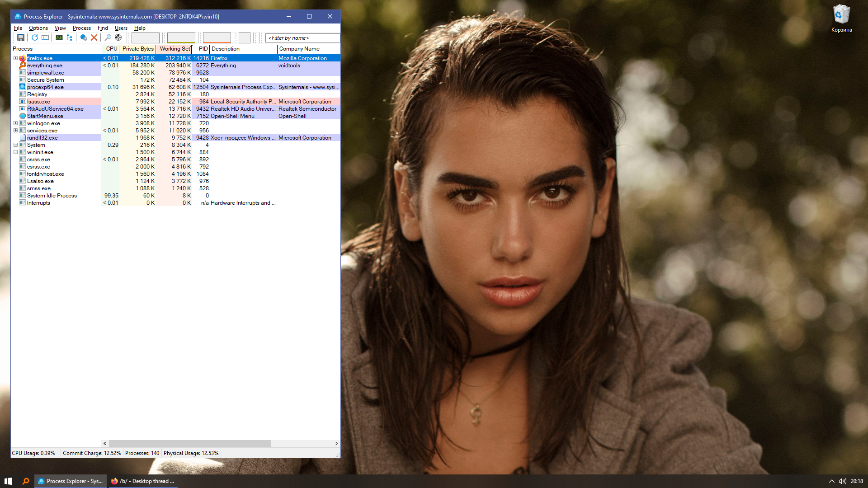
Task: Open the process Properties icon
Action: point(84,38)
